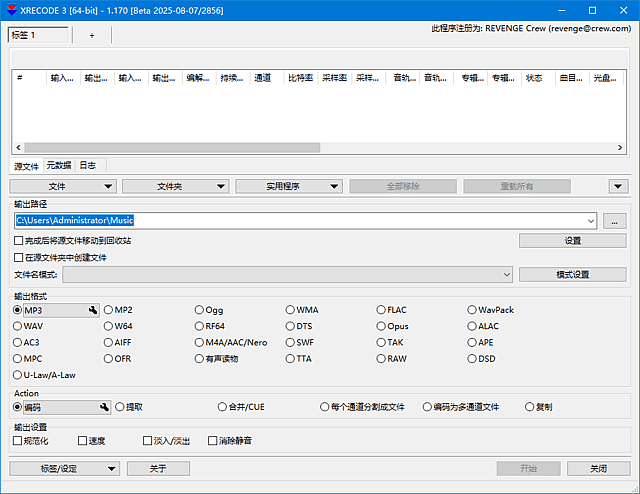Select the 提取 action
Screen dimensions: 640x494
click(x=129, y=407)
